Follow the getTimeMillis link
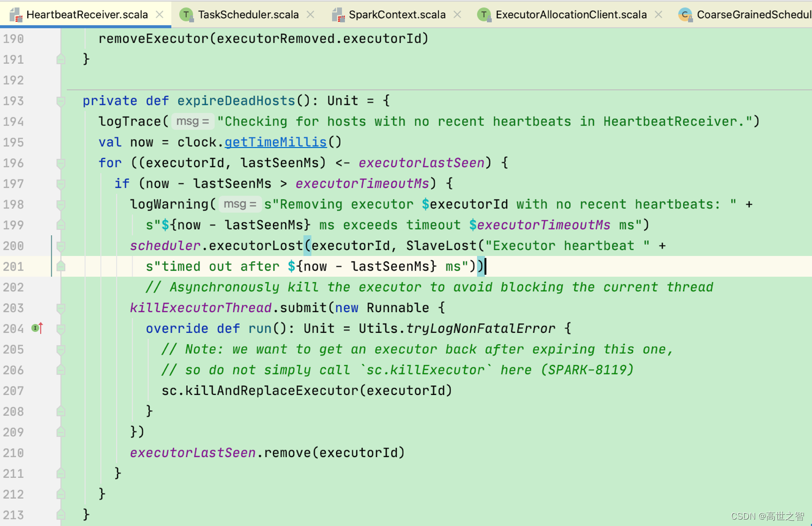812x526 pixels. tap(275, 142)
